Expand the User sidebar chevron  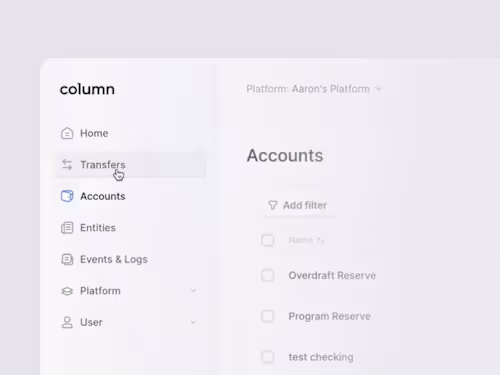click(x=193, y=322)
